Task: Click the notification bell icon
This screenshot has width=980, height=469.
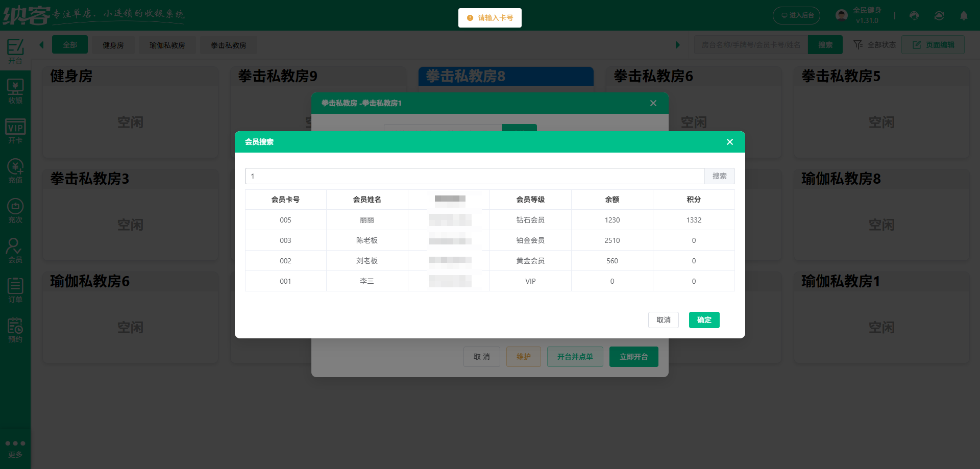Action: (964, 16)
